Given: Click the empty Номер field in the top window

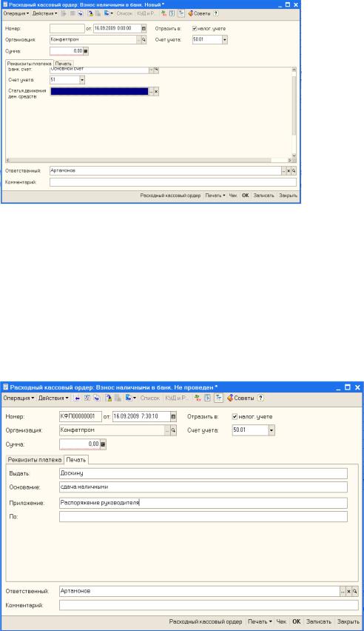Looking at the screenshot, I should point(67,29).
